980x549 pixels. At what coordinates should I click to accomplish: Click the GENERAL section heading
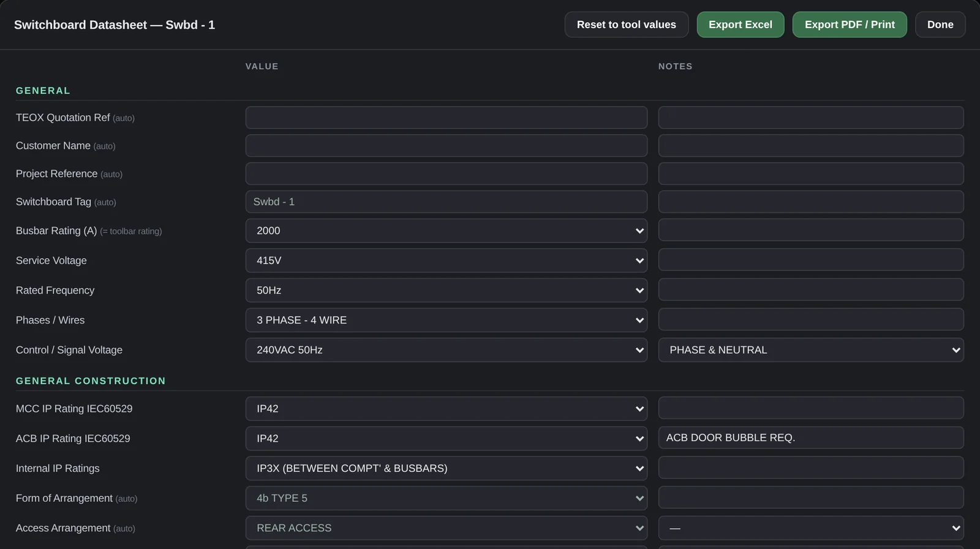(x=43, y=91)
